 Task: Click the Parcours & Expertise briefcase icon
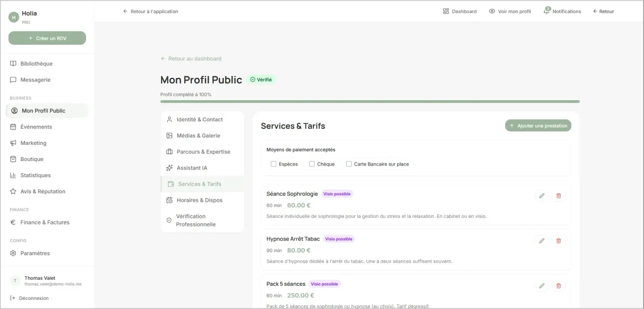(x=170, y=152)
